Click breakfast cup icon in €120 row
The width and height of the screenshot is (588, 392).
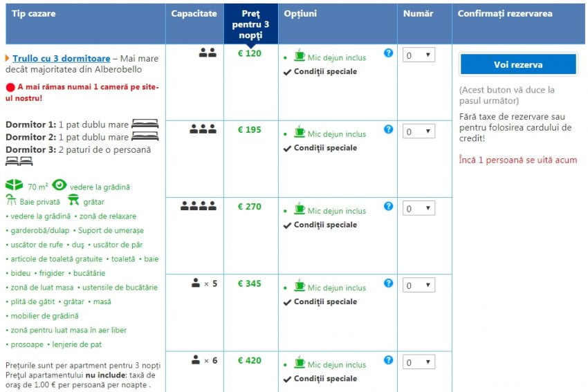pos(300,55)
